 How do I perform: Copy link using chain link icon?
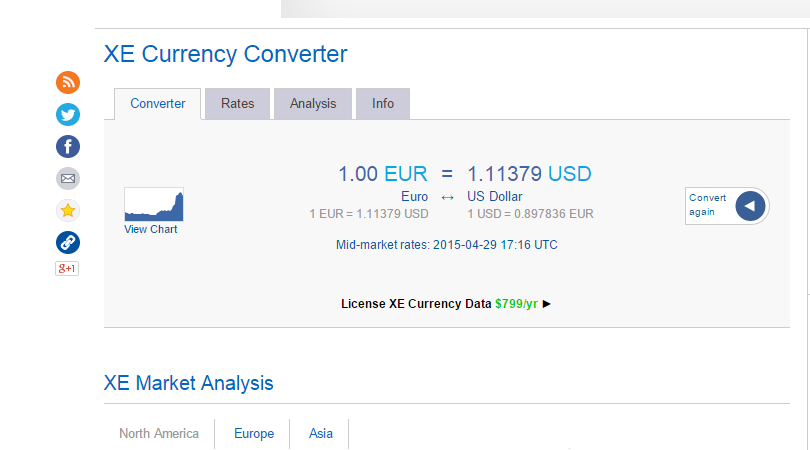pyautogui.click(x=68, y=243)
